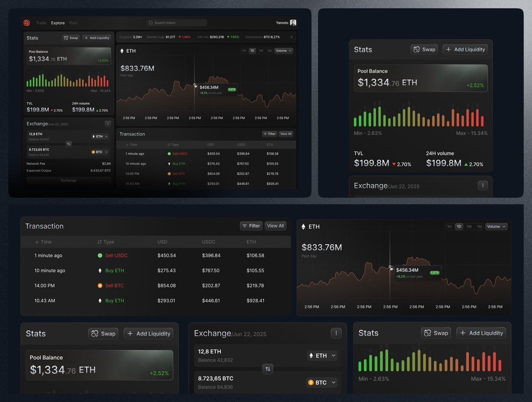The image size is (532, 402).
Task: Click swap-direction arrows in the enlarged Exchange card
Action: 268,369
